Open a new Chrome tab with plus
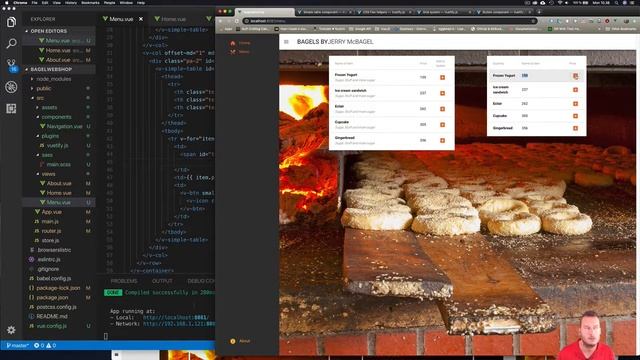Screen dimensions: 640x360 539,12
